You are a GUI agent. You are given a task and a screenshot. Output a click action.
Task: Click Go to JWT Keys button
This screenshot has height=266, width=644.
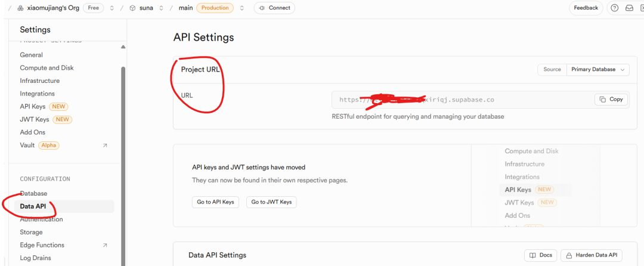(271, 202)
